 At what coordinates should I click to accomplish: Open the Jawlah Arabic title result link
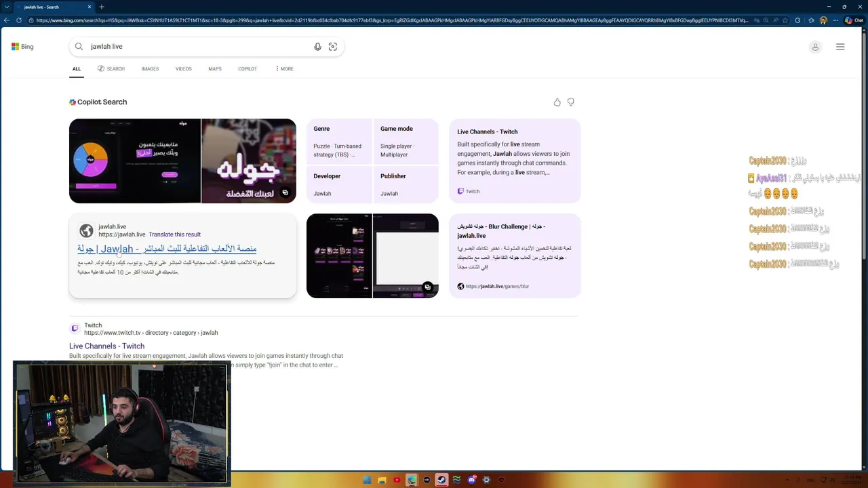point(167,249)
